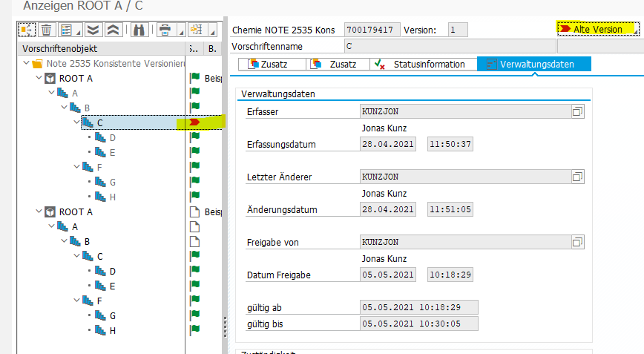Click the binoculars find icon
The image size is (644, 354).
[139, 30]
